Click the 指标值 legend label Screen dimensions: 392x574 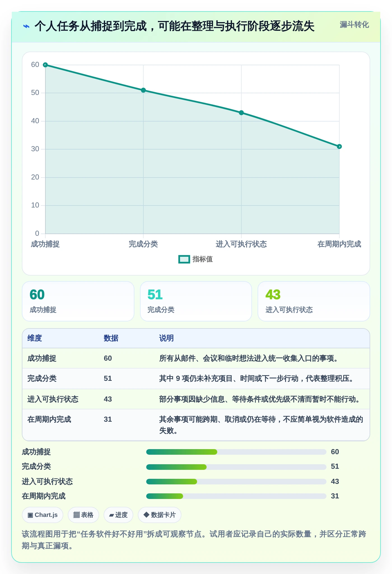click(x=203, y=259)
